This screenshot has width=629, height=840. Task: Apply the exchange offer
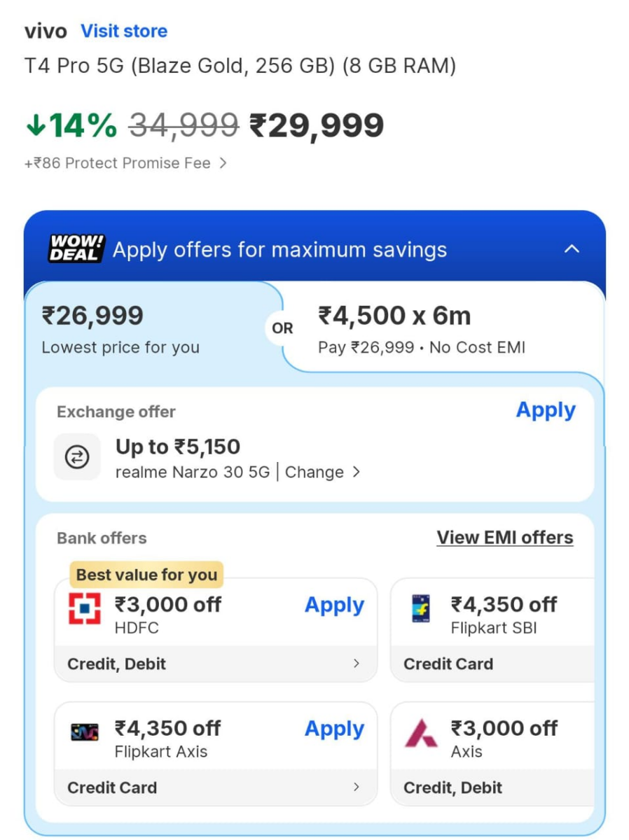pyautogui.click(x=546, y=410)
